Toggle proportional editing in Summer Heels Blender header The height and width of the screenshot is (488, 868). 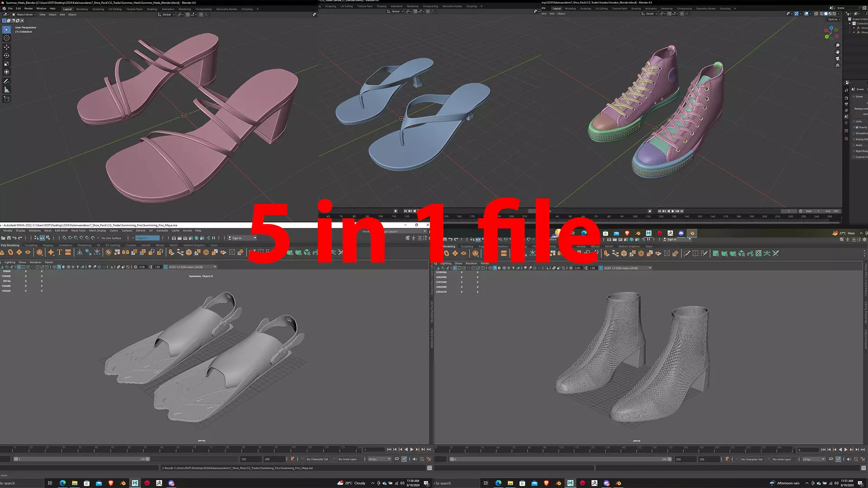pyautogui.click(x=202, y=14)
